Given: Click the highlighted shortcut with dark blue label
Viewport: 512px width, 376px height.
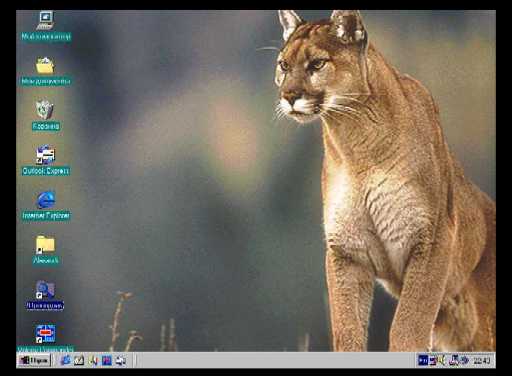Looking at the screenshot, I should (45, 295).
